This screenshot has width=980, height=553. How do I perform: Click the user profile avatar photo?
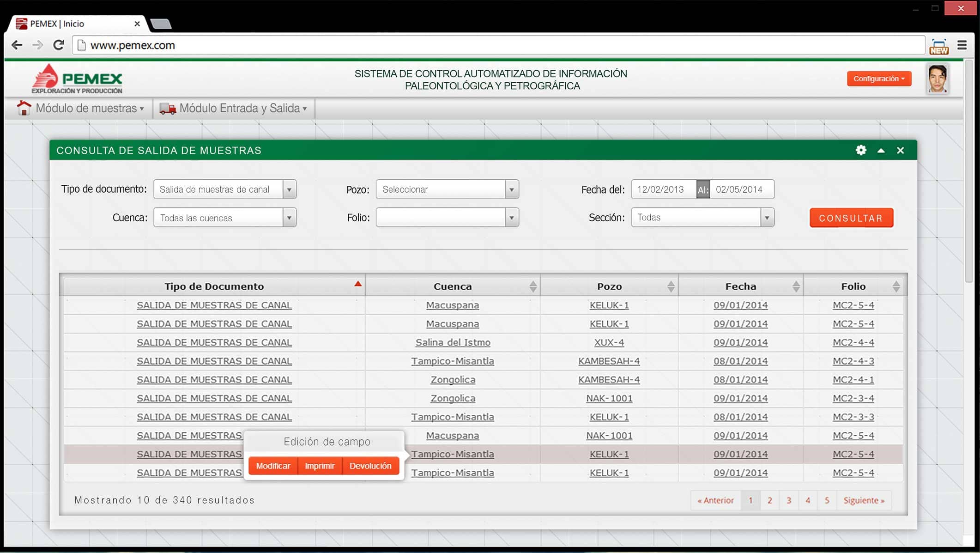pos(938,79)
